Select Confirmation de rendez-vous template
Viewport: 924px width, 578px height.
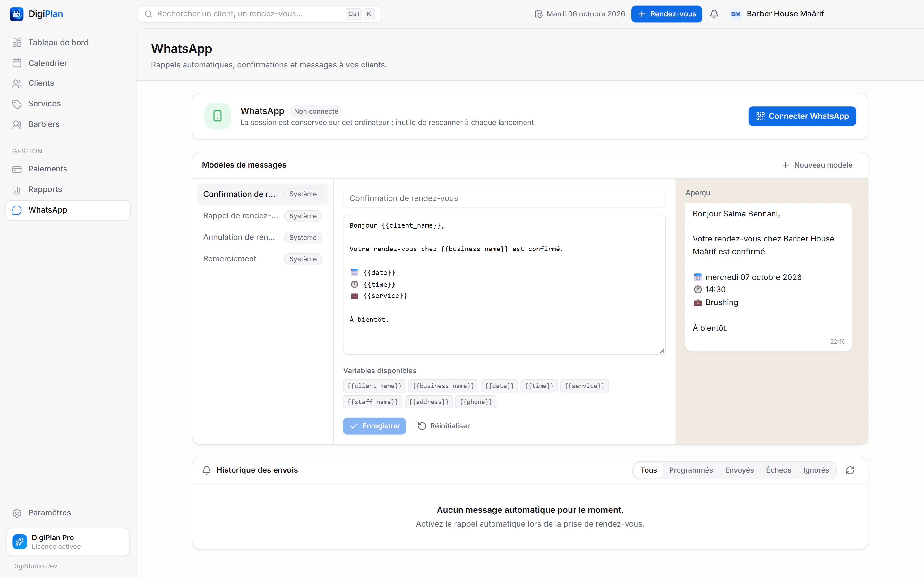click(262, 194)
